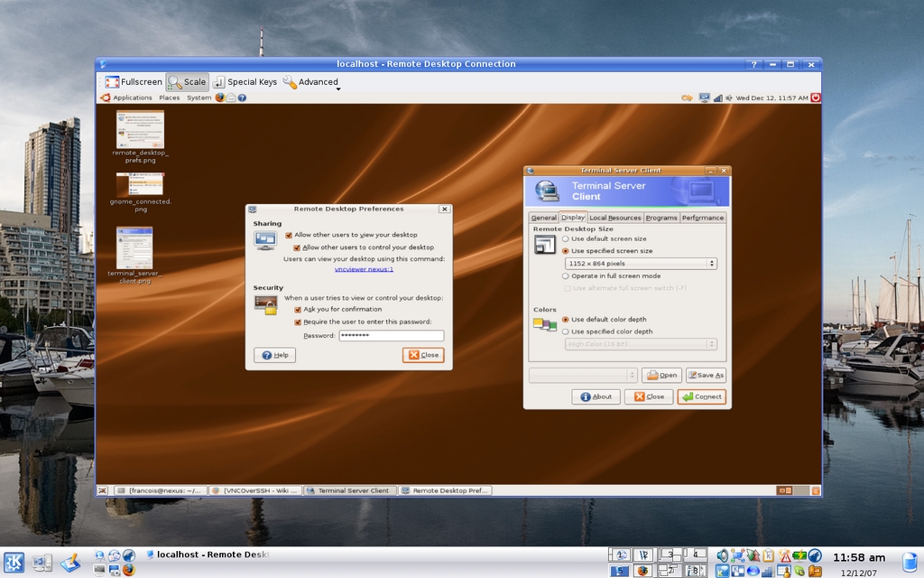Open the gnome_connected.png desktop icon
The width and height of the screenshot is (924, 578).
pos(140,184)
